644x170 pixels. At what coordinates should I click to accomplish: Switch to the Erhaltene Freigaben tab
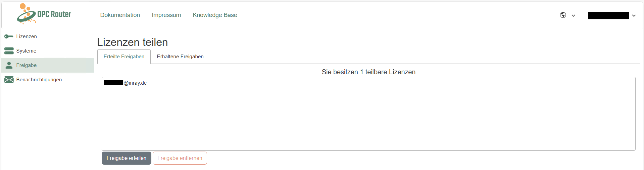[180, 57]
